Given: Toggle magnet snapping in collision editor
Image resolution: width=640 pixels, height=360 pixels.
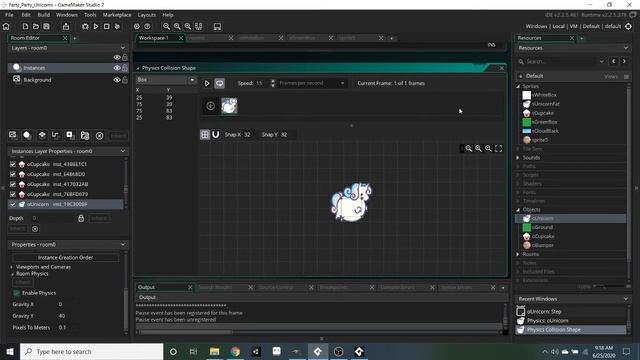Looking at the screenshot, I should (x=216, y=134).
